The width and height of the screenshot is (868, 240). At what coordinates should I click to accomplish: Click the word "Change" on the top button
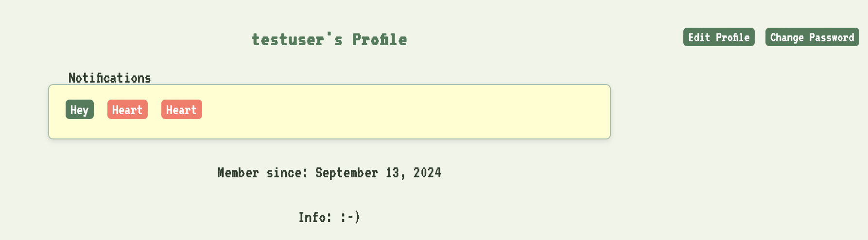click(x=786, y=37)
